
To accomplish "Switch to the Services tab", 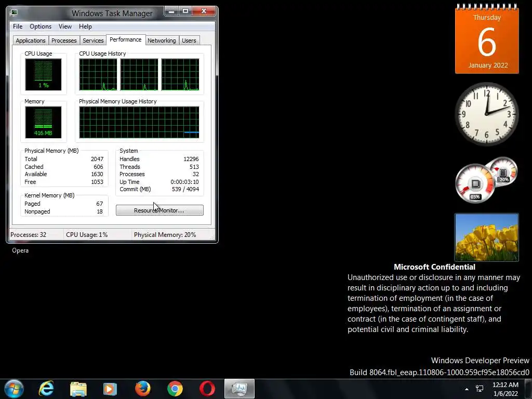I will (93, 41).
